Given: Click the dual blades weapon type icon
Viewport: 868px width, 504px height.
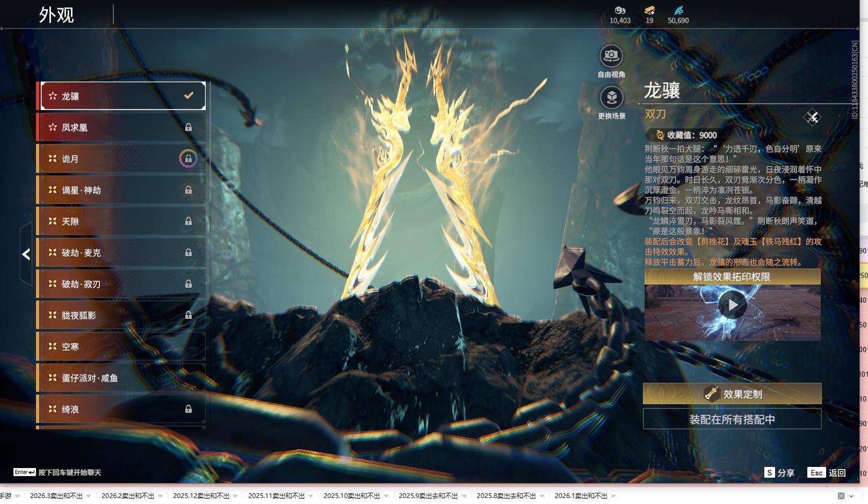Looking at the screenshot, I should pos(812,117).
